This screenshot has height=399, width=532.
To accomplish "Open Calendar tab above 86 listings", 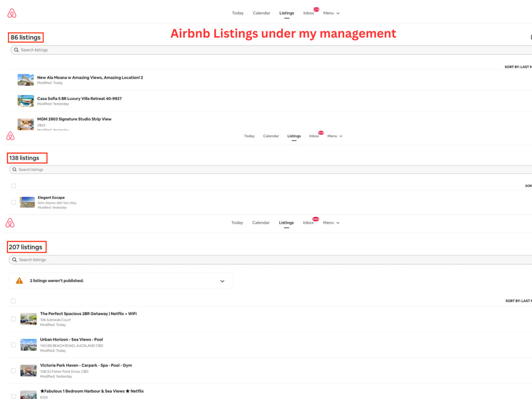I will (x=262, y=13).
